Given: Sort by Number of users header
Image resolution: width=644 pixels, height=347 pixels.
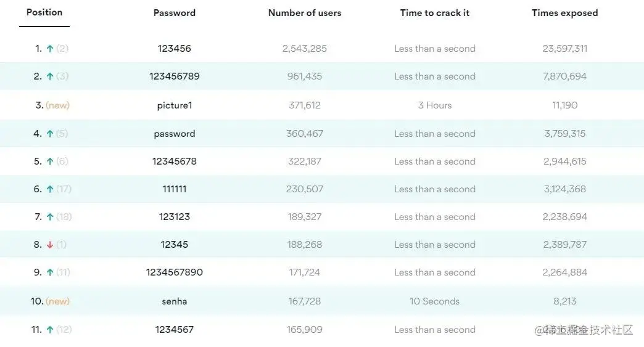Looking at the screenshot, I should point(305,13).
